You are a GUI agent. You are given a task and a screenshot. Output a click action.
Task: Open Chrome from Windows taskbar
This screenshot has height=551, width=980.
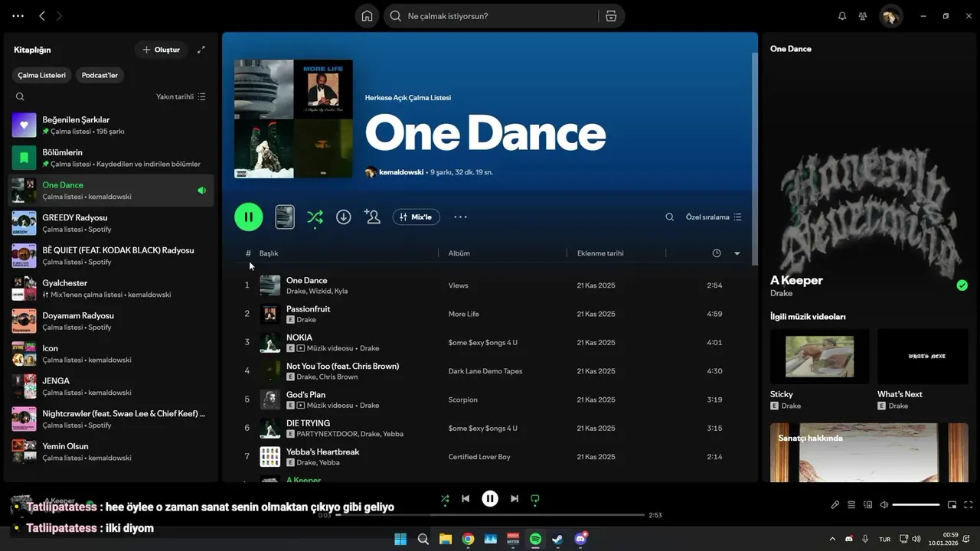pos(468,539)
